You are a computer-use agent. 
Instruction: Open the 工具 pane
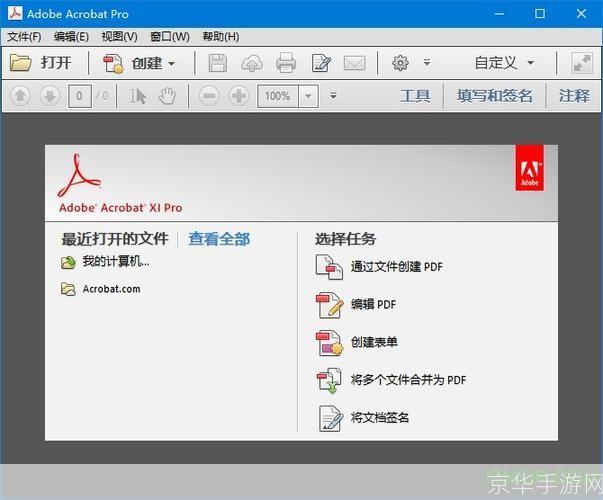click(x=415, y=96)
